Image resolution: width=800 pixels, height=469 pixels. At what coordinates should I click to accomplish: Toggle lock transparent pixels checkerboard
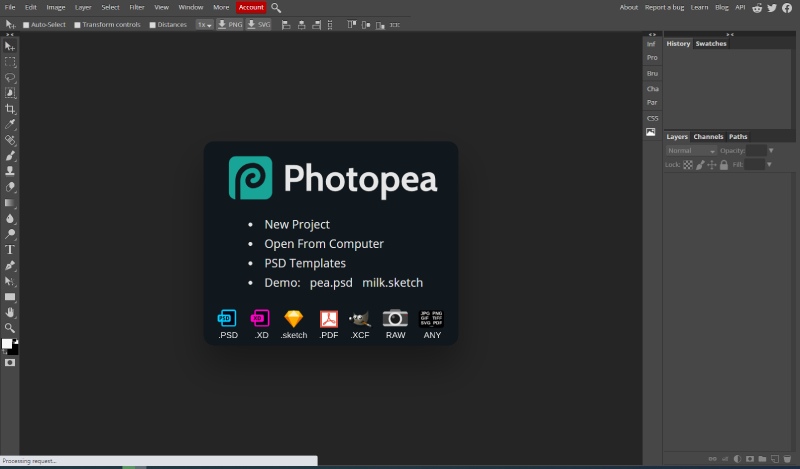point(688,165)
